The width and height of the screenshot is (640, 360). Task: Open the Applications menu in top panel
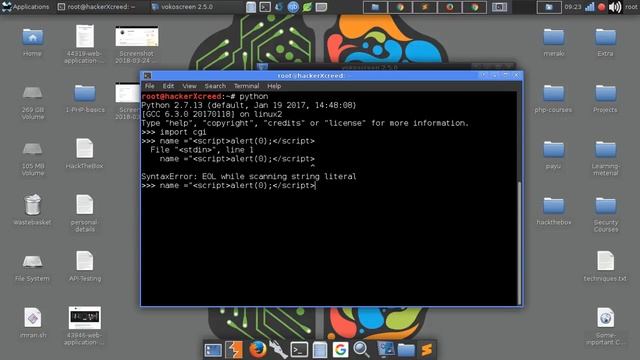pyautogui.click(x=25, y=7)
